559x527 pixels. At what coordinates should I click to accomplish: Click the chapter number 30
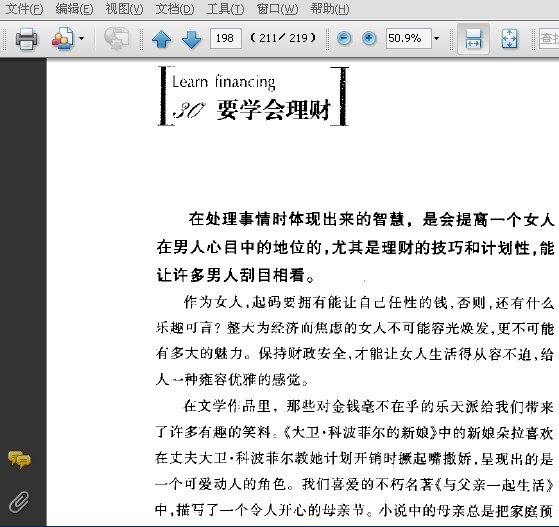click(x=189, y=110)
